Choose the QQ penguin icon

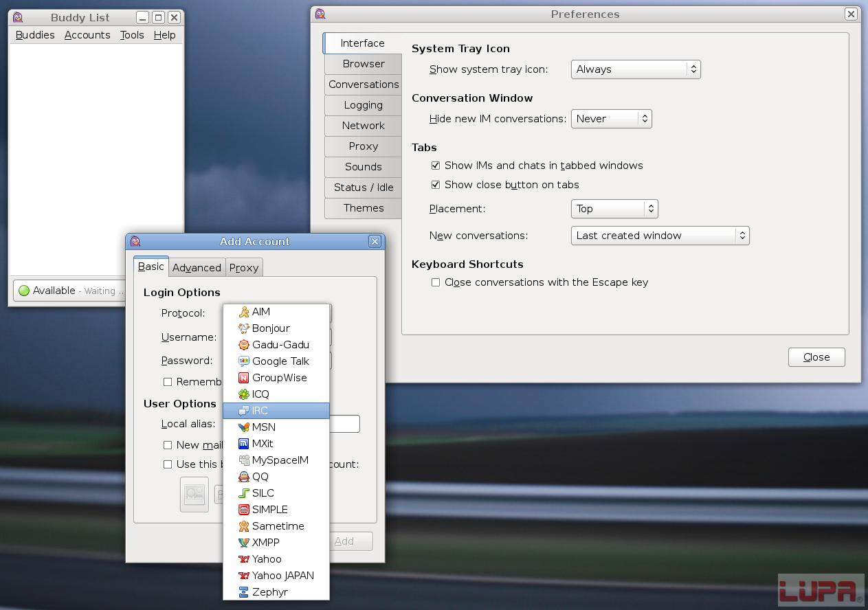[x=243, y=477]
